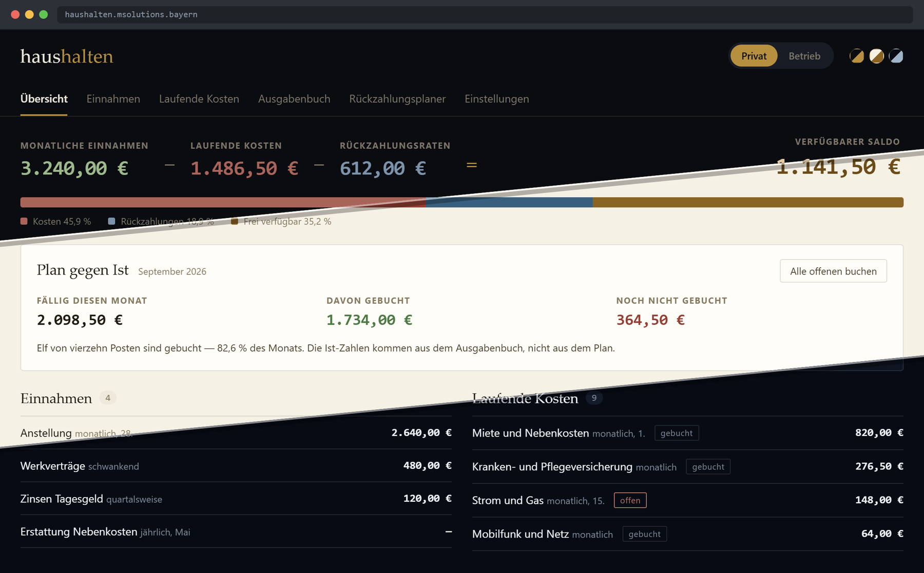Select the Erstattung Nebenkosten row
Viewport: 924px width, 573px height.
[x=236, y=531]
